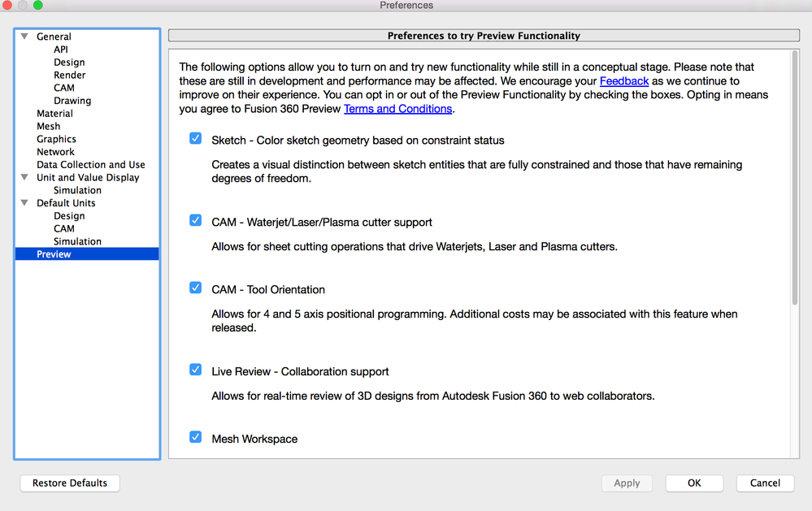The height and width of the screenshot is (511, 812).
Task: Toggle Live Review Collaboration support checkbox
Action: pyautogui.click(x=195, y=369)
